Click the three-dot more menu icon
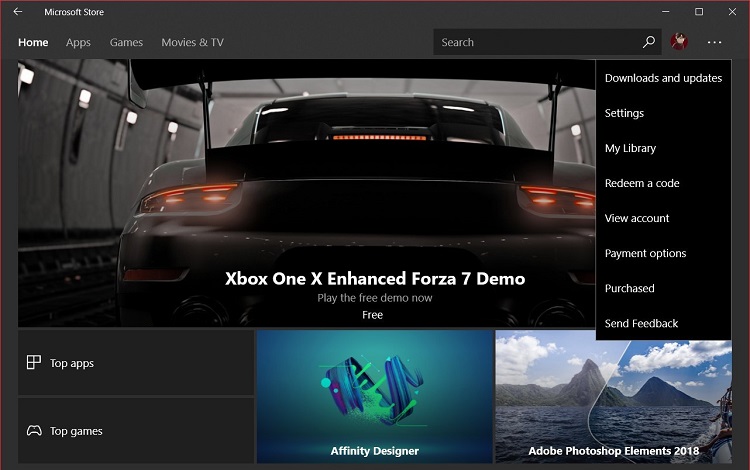 coord(714,42)
